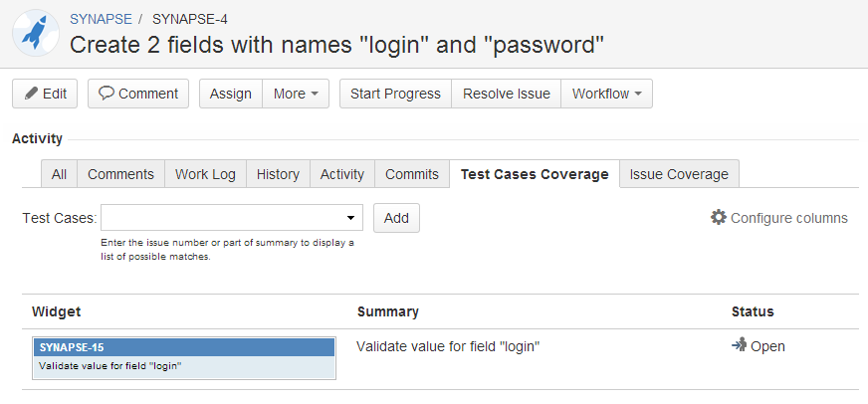Screen dimensions: 868x404
Task: Select the Work Log tab
Action: pos(205,174)
